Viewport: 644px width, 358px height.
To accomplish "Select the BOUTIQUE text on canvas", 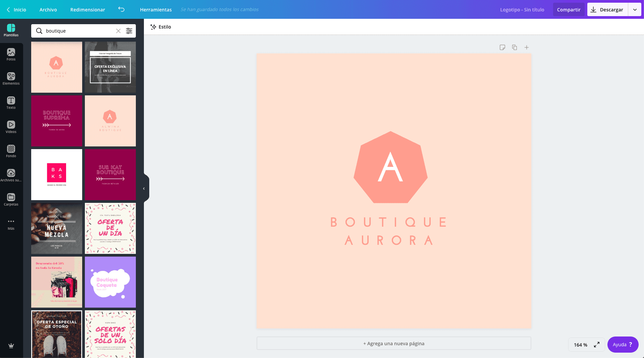I will 389,222.
